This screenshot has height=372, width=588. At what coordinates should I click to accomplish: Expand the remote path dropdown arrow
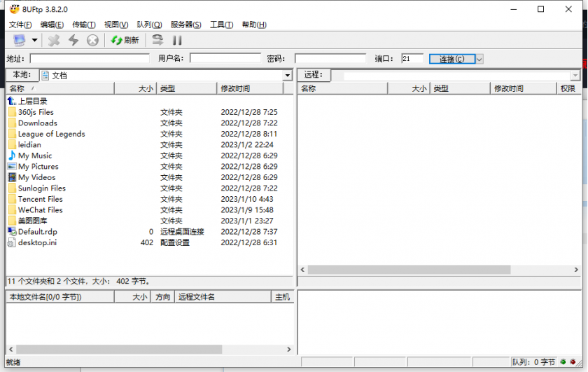pyautogui.click(x=575, y=76)
